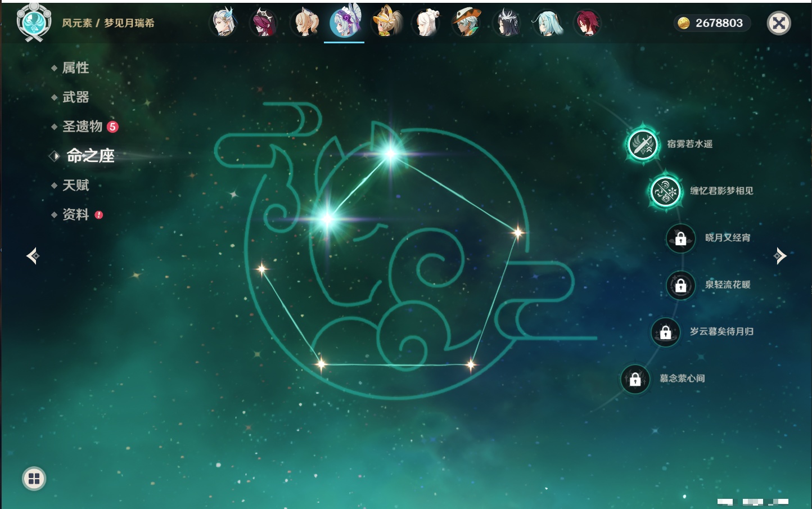
Task: Select the highlighted purple-bonnet character avatar
Action: (x=345, y=22)
